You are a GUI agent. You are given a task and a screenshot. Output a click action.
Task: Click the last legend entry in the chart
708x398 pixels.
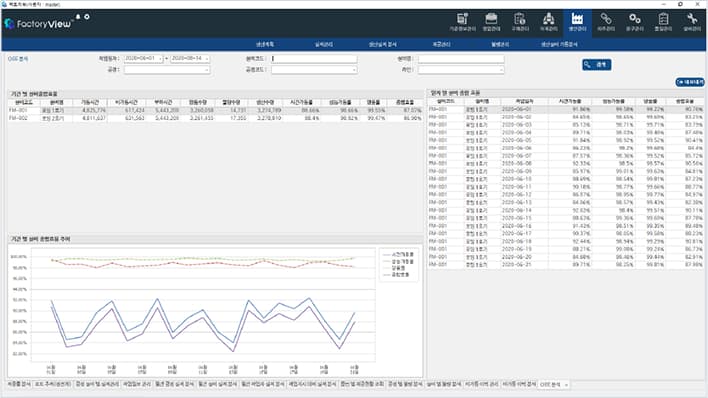396,275
